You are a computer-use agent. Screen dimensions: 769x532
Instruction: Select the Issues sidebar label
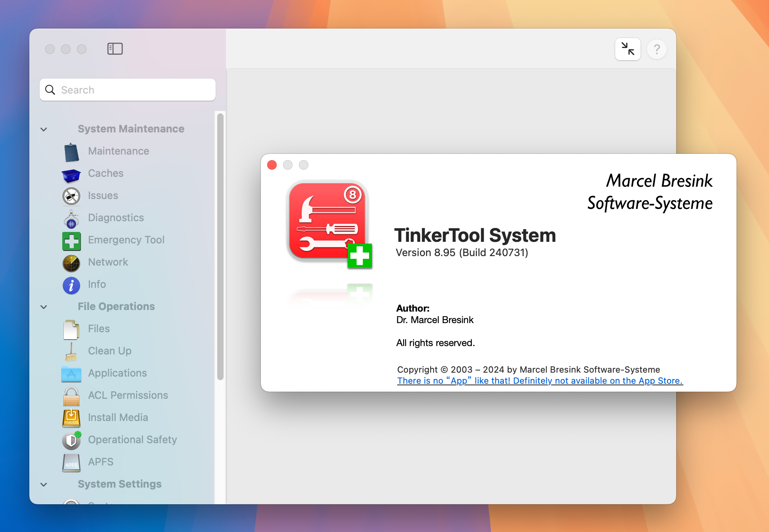click(103, 195)
